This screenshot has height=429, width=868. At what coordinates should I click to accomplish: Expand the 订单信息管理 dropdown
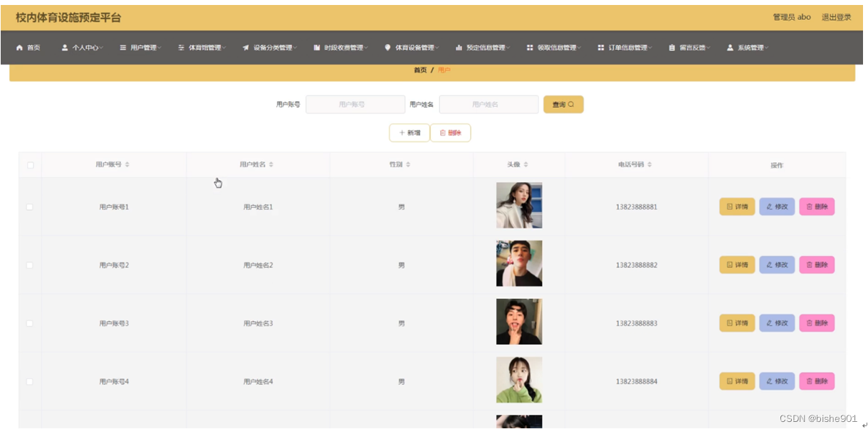(624, 48)
